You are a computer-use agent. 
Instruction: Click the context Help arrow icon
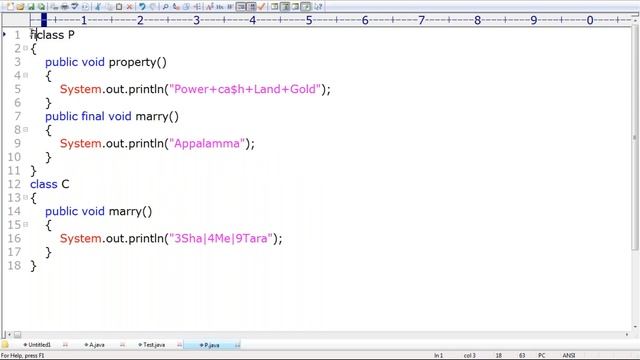point(318,7)
